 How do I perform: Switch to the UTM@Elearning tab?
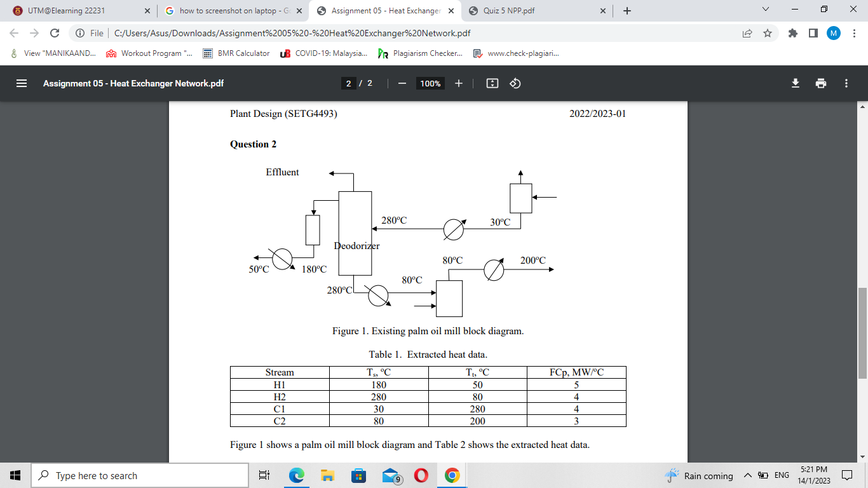[70, 11]
